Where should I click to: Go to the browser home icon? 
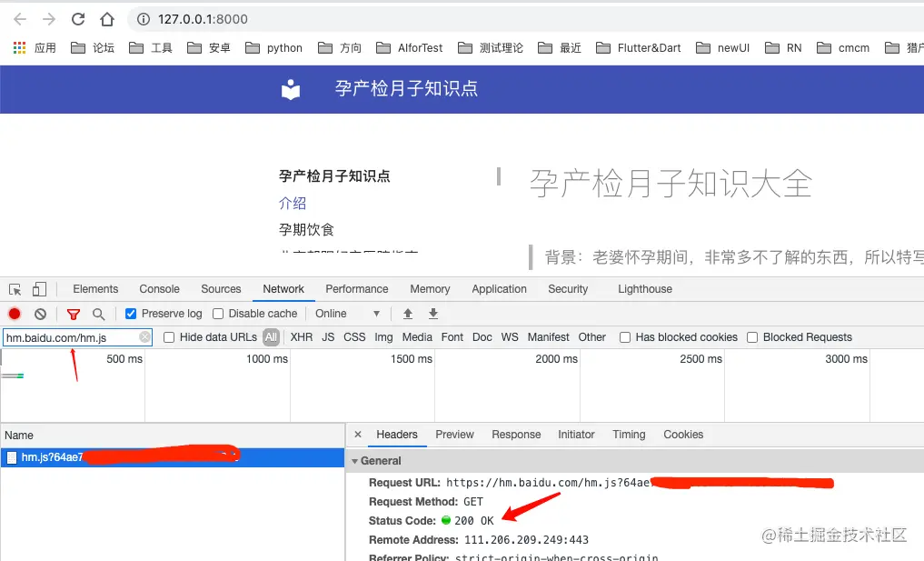pyautogui.click(x=106, y=19)
